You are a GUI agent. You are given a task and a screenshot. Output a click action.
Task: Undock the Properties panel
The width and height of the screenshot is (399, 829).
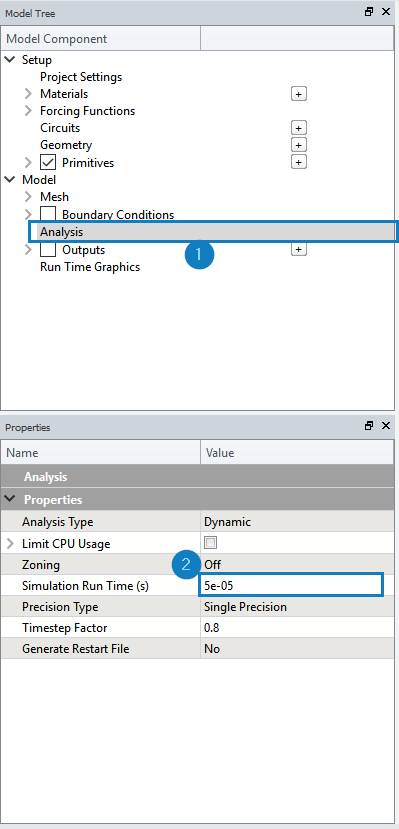[x=369, y=426]
